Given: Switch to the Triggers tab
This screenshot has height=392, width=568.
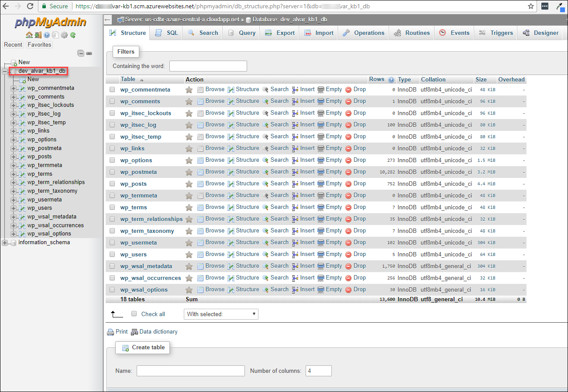Looking at the screenshot, I should click(496, 33).
